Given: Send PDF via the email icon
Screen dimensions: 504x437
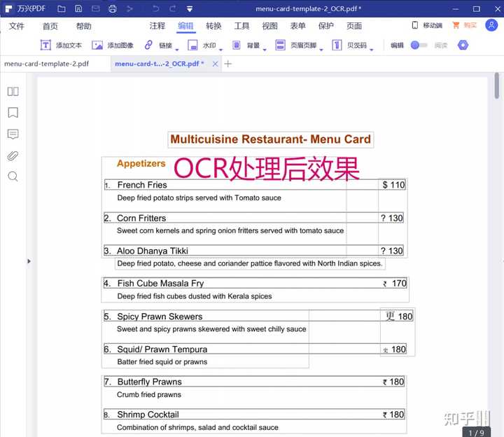Looking at the screenshot, I should [x=95, y=8].
